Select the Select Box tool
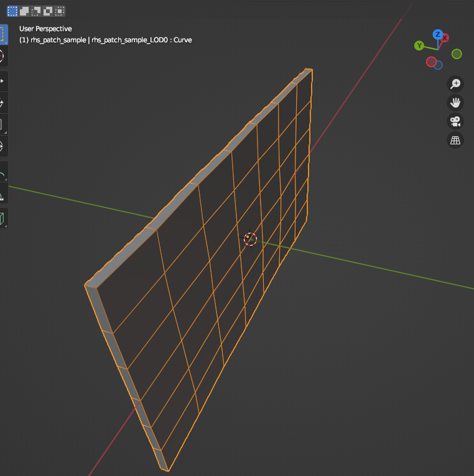This screenshot has height=476, width=474. pyautogui.click(x=2, y=34)
